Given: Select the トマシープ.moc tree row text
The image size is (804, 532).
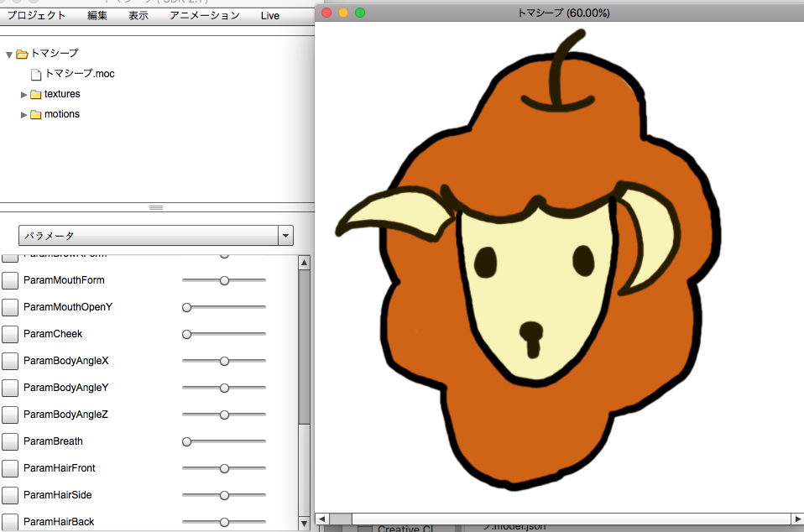Looking at the screenshot, I should [80, 74].
